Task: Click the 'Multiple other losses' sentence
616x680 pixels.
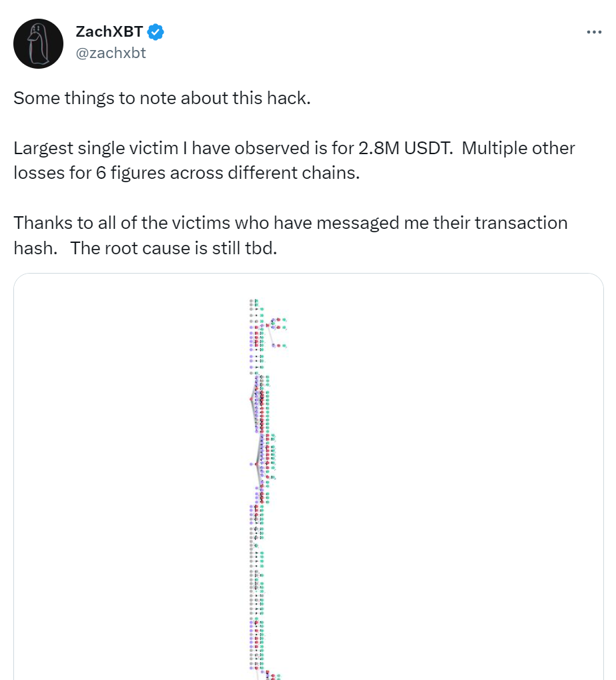Action: click(x=294, y=160)
